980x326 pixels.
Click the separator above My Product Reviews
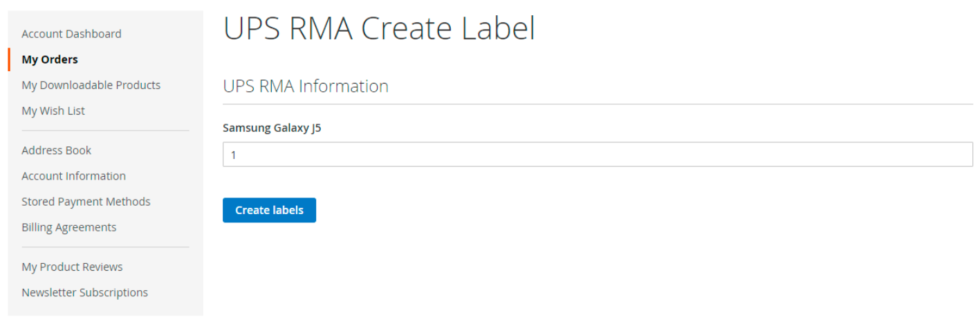105,247
